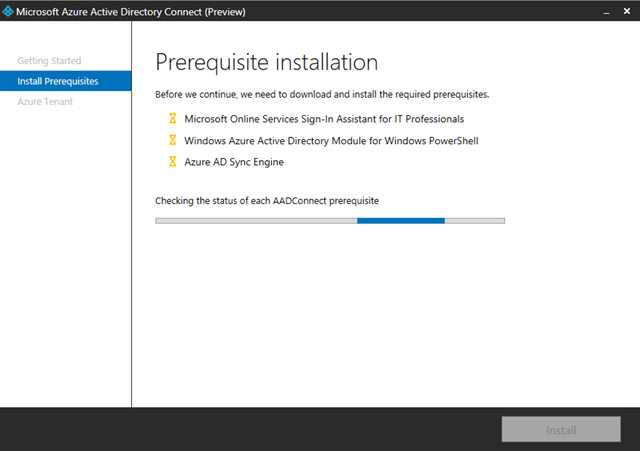Image resolution: width=640 pixels, height=451 pixels.
Task: Open the Getting Started step
Action: coord(49,61)
